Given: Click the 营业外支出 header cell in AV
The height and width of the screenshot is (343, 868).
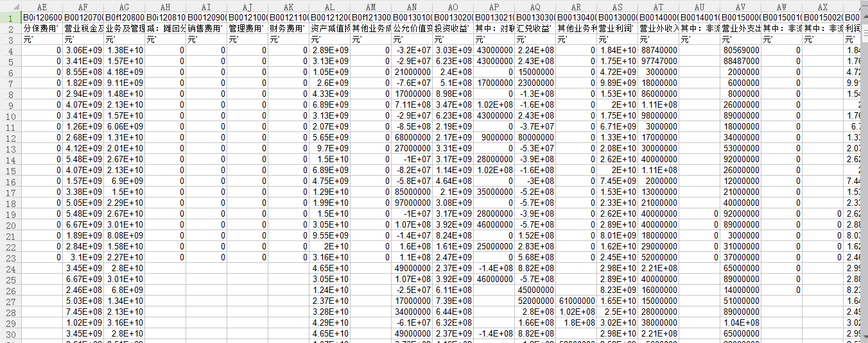Looking at the screenshot, I should point(741,29).
